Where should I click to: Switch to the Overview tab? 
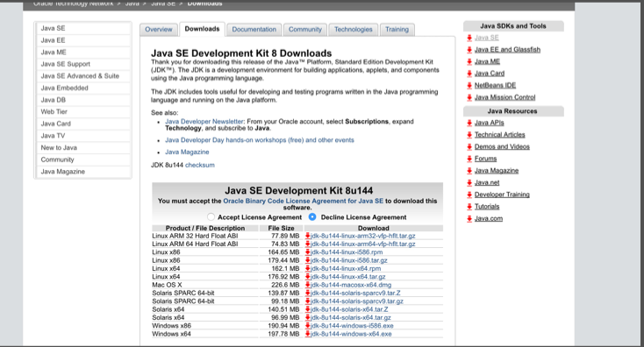159,30
